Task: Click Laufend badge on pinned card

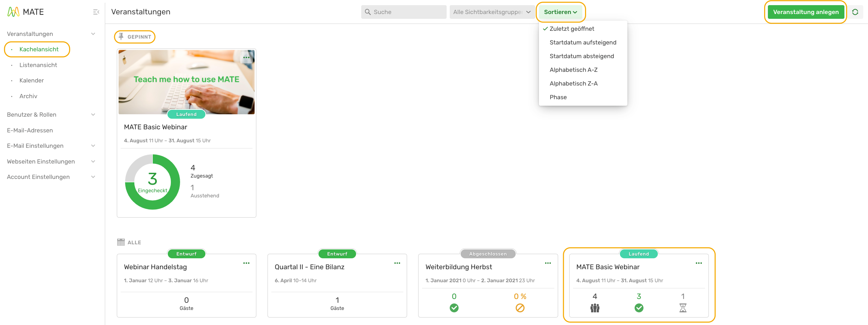Action: 187,114
